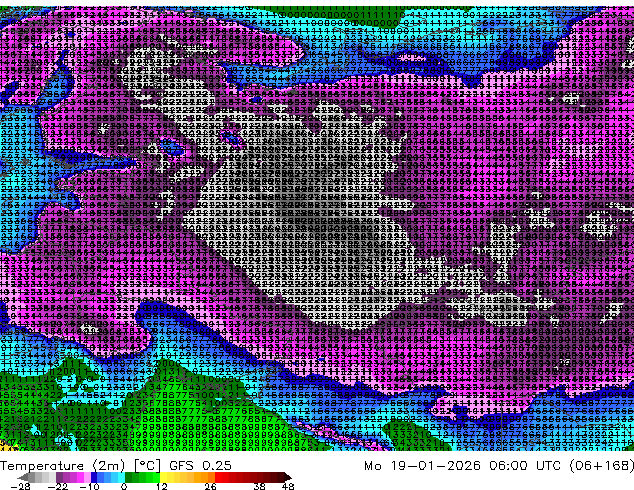
Task: Click the dark maroon right arrow end of legend
Action: tap(287, 477)
